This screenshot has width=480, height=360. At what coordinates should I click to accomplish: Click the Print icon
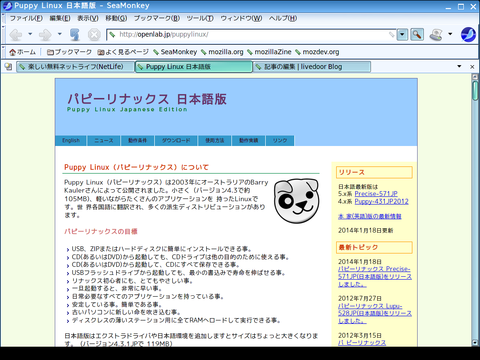tap(436, 34)
